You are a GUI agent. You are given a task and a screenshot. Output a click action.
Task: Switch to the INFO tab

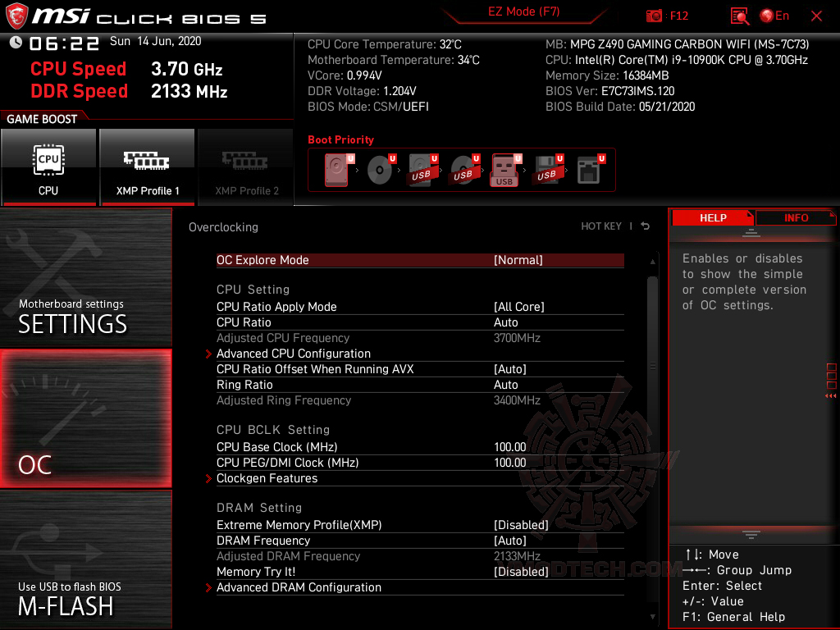(796, 217)
